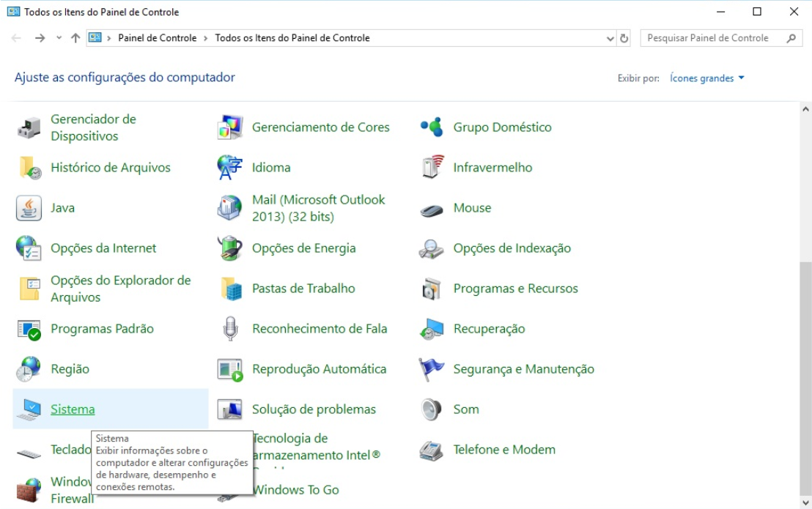Open the Mouse settings icon

coord(432,209)
